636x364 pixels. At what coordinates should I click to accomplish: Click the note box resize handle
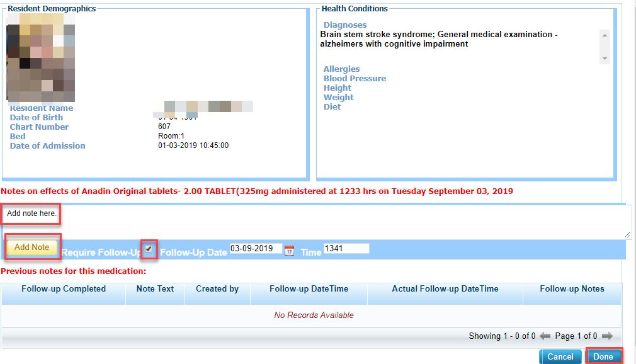[627, 235]
